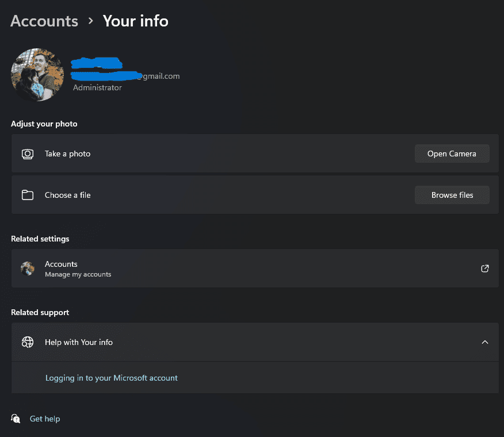Click the camera icon beside Take a photo
Screen dimensions: 504x437
(27, 154)
